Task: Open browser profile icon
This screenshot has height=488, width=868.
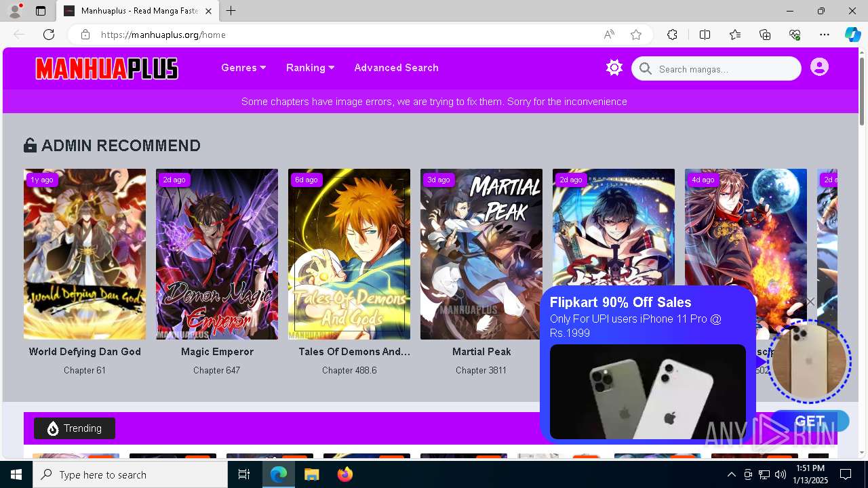Action: click(x=15, y=11)
